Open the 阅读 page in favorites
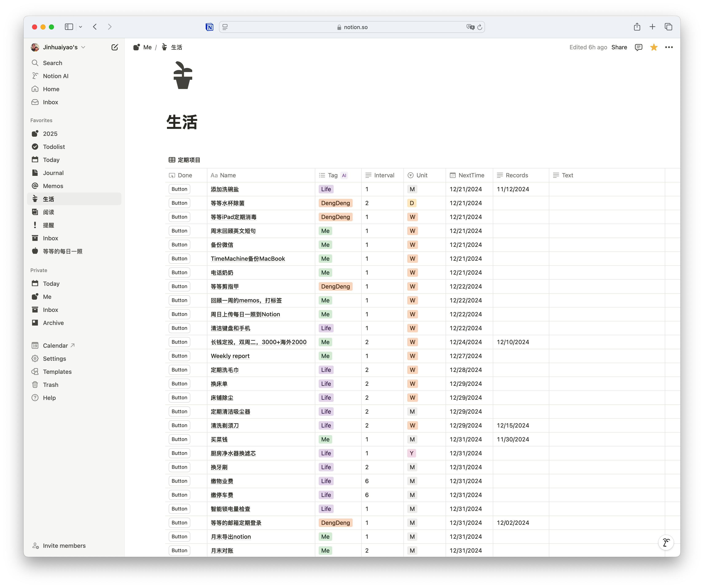The height and width of the screenshot is (588, 704). [74, 212]
